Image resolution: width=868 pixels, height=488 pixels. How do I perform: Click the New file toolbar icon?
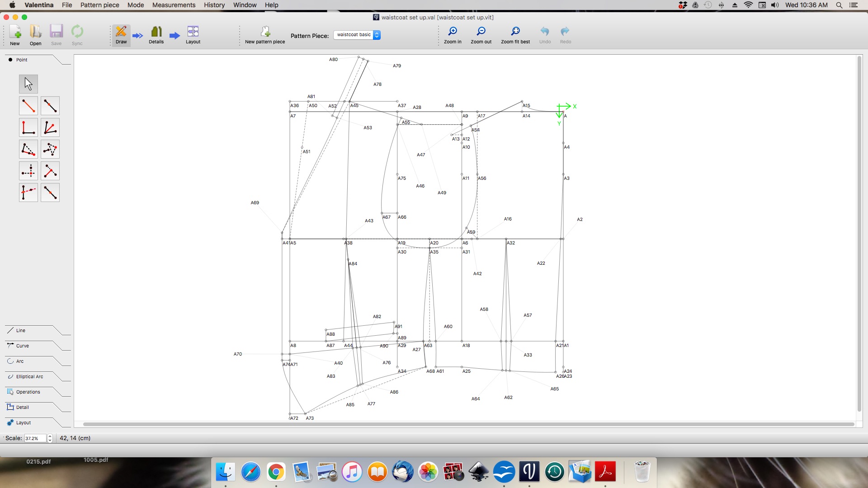click(x=15, y=35)
